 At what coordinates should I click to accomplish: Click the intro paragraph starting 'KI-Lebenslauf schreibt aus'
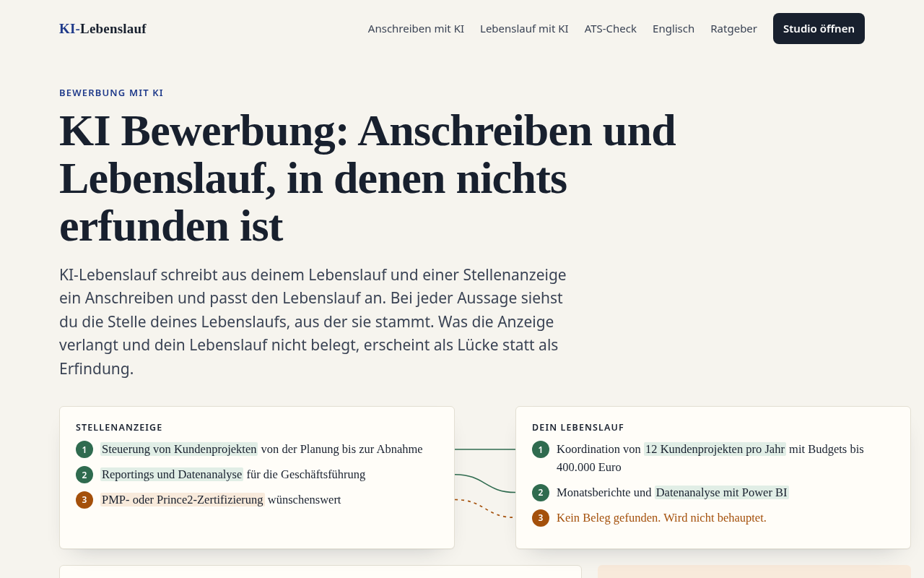[313, 322]
